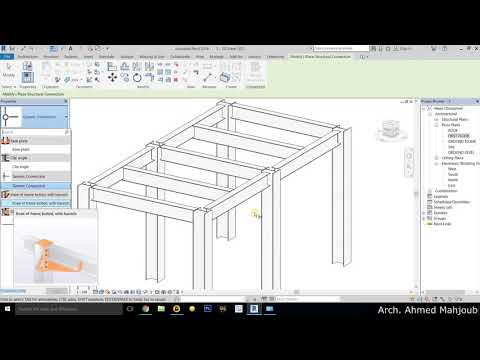Expand the Ceiling Plans node
This screenshot has height=360, width=480.
point(436,158)
